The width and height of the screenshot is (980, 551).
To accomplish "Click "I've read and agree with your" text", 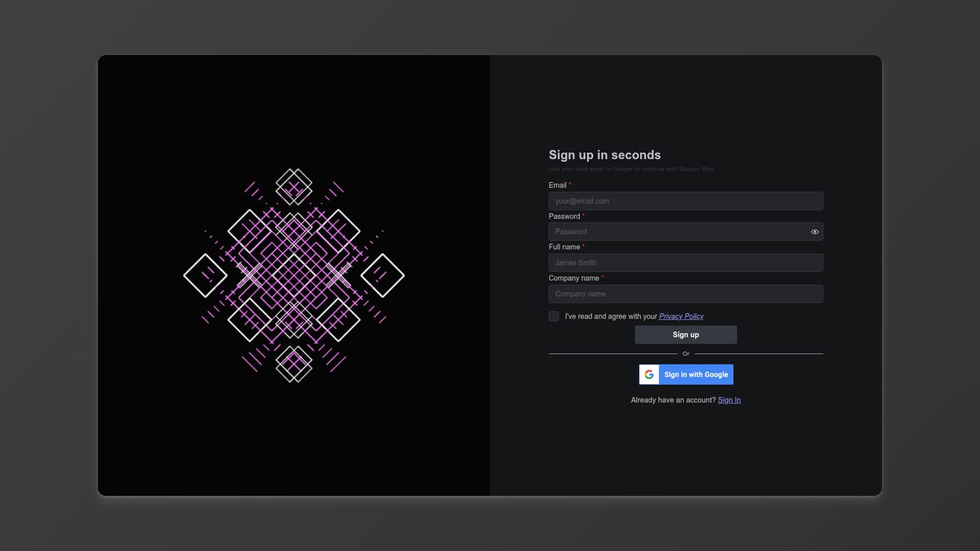I will pyautogui.click(x=611, y=316).
